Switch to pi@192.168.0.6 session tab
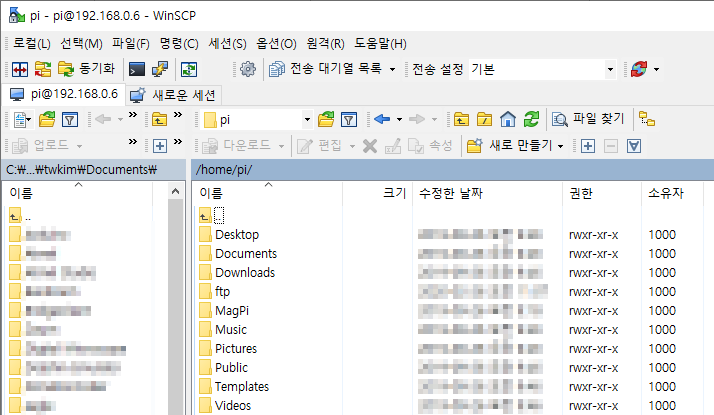The image size is (714, 415). [x=64, y=94]
